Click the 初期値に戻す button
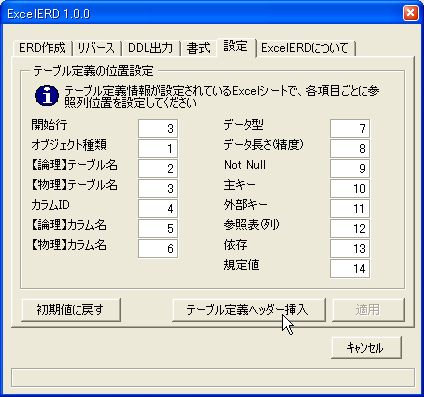424x397 pixels. 71,310
